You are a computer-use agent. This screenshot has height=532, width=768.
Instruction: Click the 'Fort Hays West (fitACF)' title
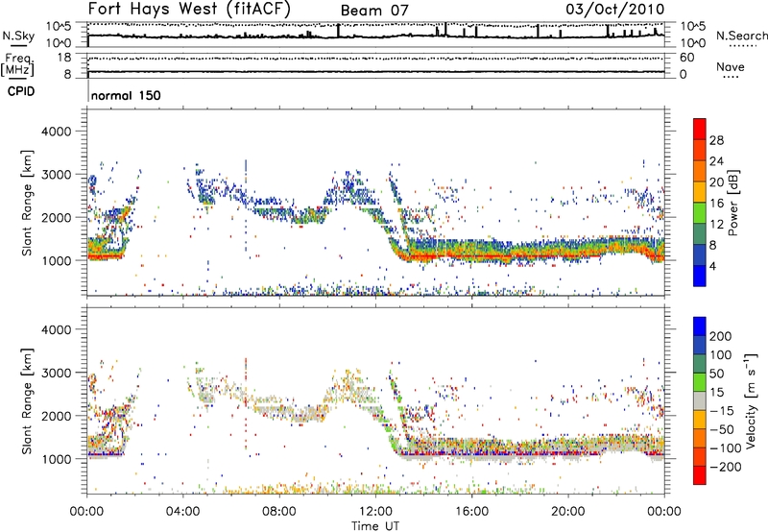(189, 10)
